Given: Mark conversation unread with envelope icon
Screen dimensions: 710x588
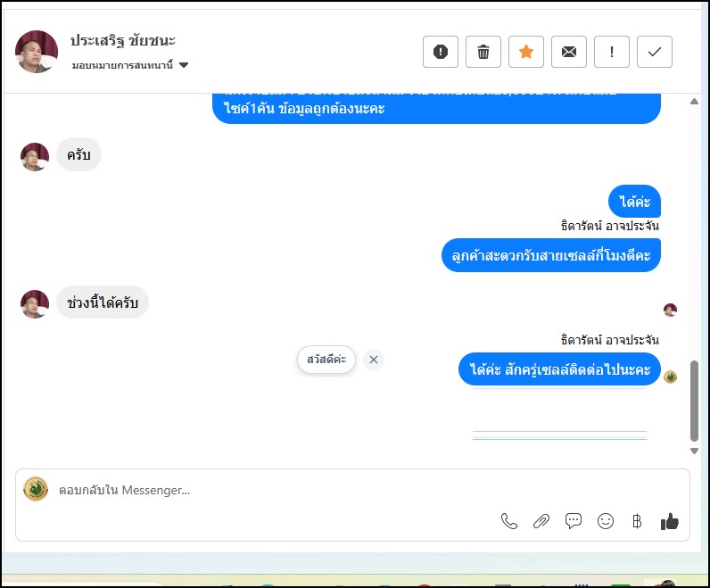Looking at the screenshot, I should [569, 52].
